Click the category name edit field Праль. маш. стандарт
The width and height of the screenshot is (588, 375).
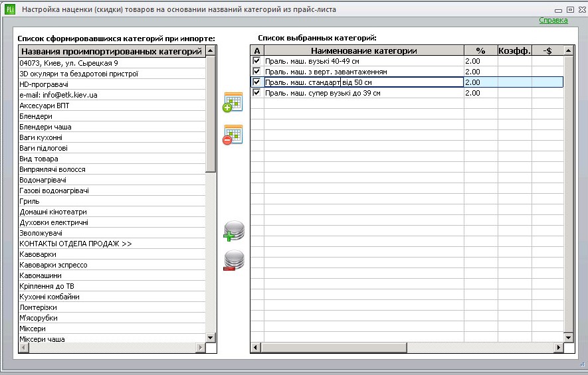(x=363, y=82)
